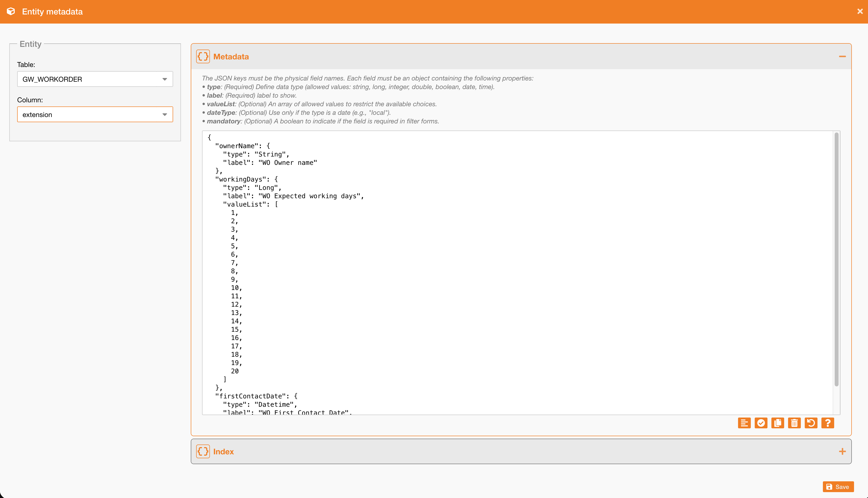Click the format JSON icon below the editor
The height and width of the screenshot is (498, 868).
click(744, 423)
